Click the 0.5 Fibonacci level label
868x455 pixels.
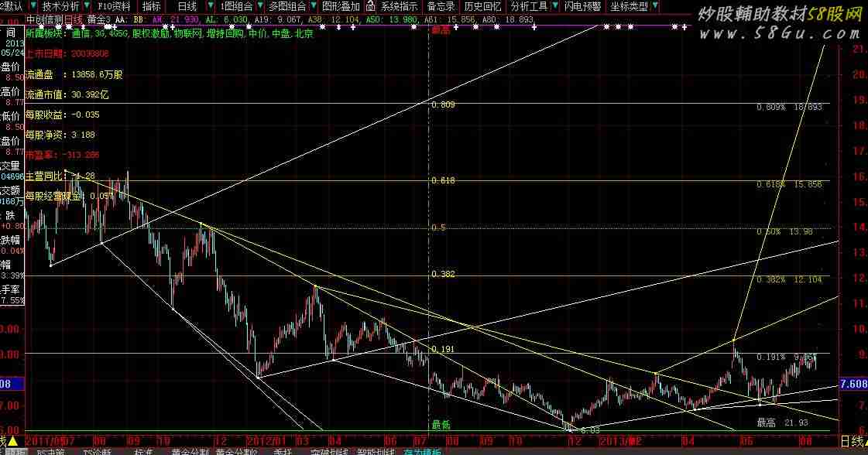pos(439,227)
